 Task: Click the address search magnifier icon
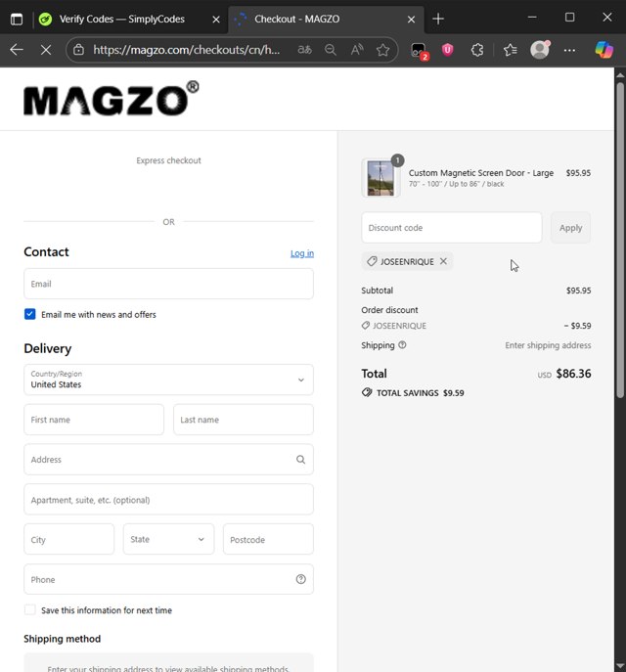coord(301,460)
